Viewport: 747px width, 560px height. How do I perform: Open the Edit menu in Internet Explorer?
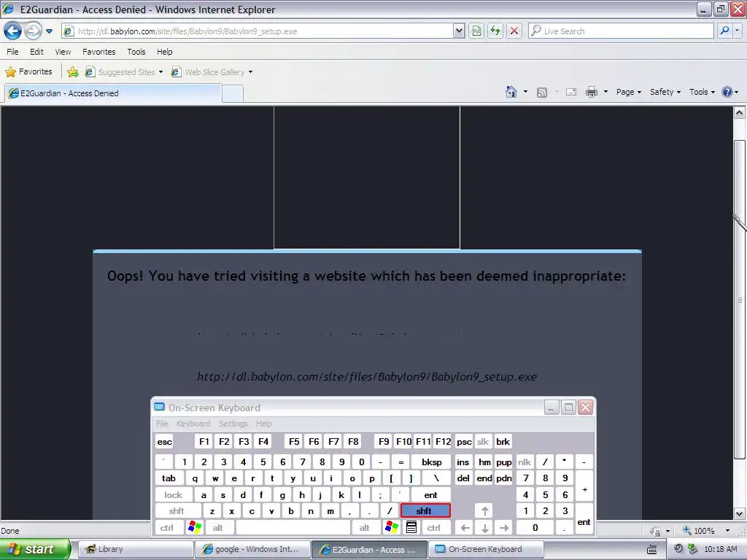(x=36, y=52)
